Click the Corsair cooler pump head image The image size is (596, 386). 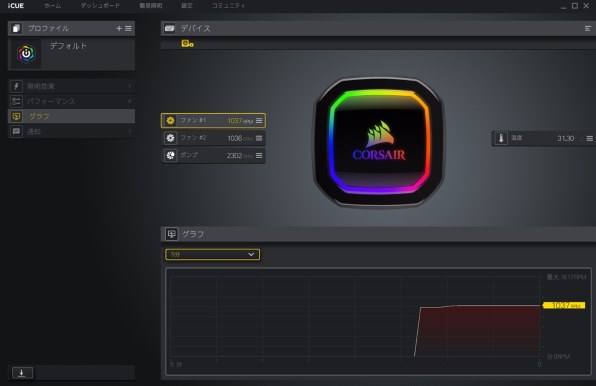coord(379,142)
